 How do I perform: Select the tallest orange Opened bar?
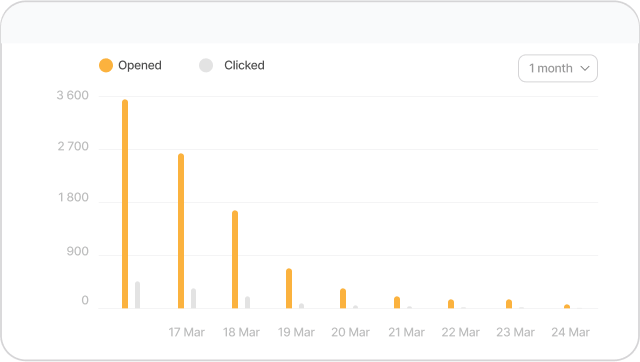click(125, 204)
